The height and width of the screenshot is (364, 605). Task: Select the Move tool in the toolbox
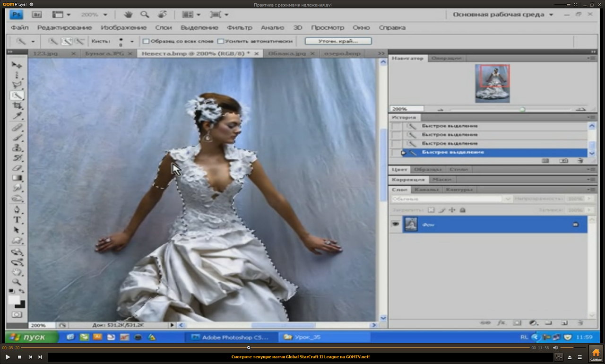[17, 65]
